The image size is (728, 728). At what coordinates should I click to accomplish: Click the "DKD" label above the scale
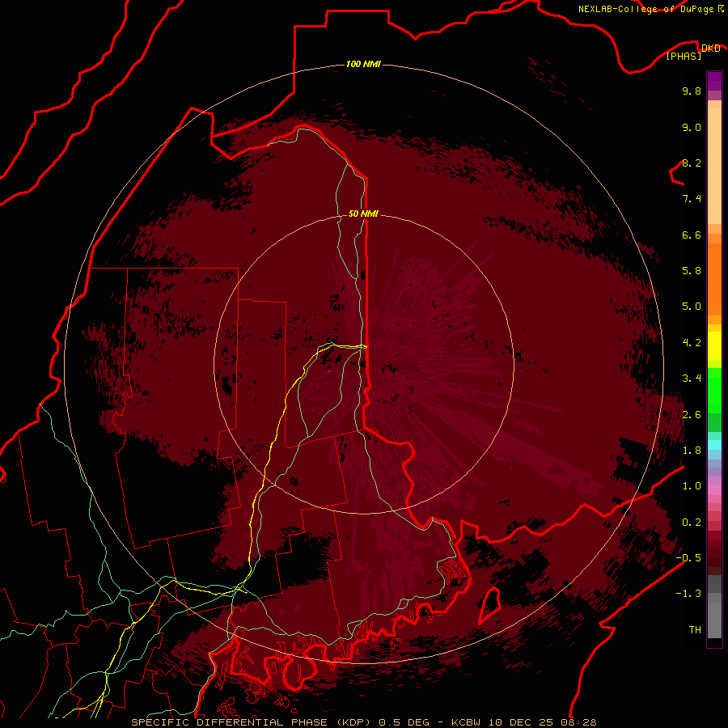click(711, 49)
